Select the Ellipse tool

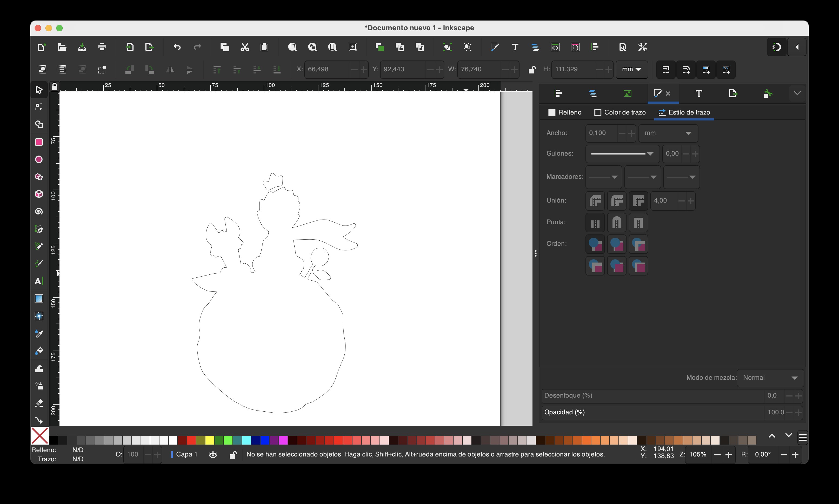tap(39, 159)
